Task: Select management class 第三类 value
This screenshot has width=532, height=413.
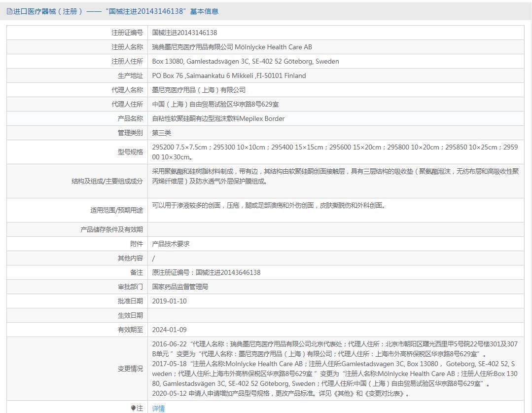Action: tap(162, 132)
